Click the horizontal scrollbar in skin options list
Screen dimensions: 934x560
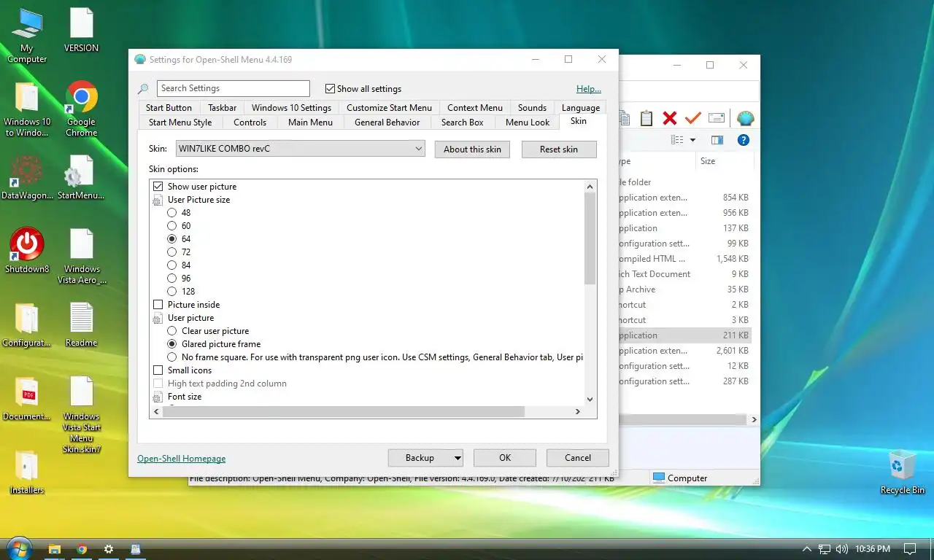[344, 412]
